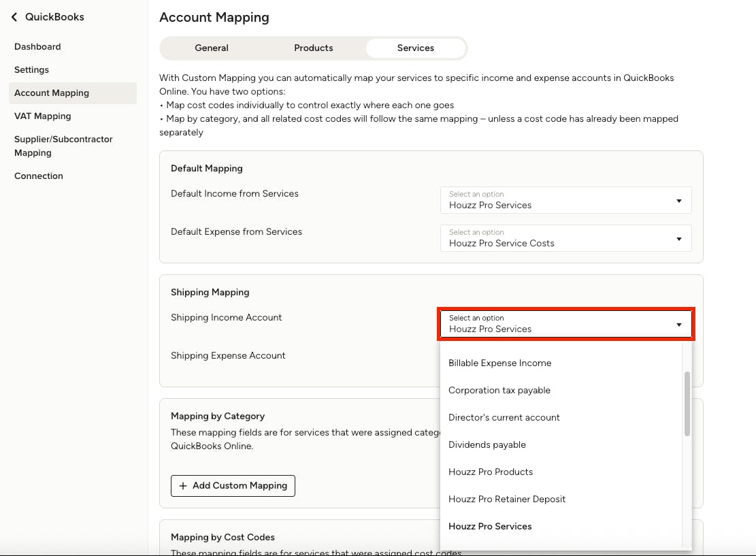Open the Dashboard sidebar page

pos(37,47)
